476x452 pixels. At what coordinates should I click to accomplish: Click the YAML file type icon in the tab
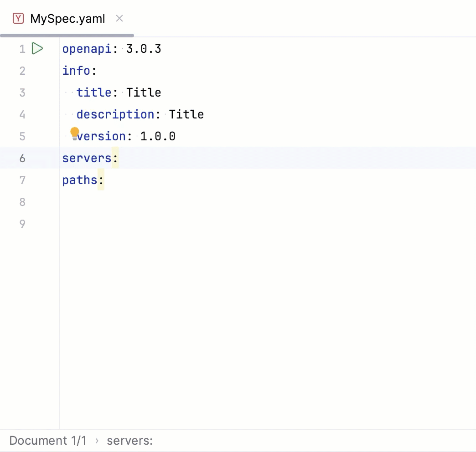pyautogui.click(x=18, y=18)
